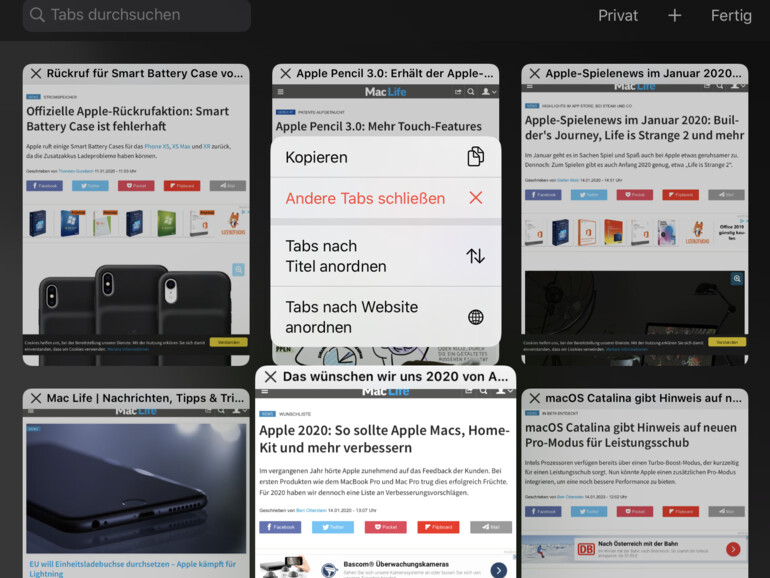Click the copy documents icon beside Kopieren
This screenshot has width=770, height=578.
475,157
